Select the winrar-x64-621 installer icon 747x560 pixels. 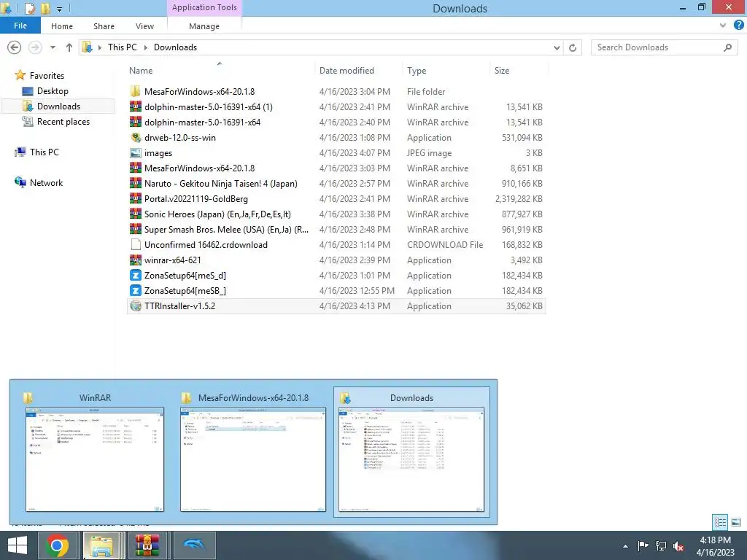[136, 260]
